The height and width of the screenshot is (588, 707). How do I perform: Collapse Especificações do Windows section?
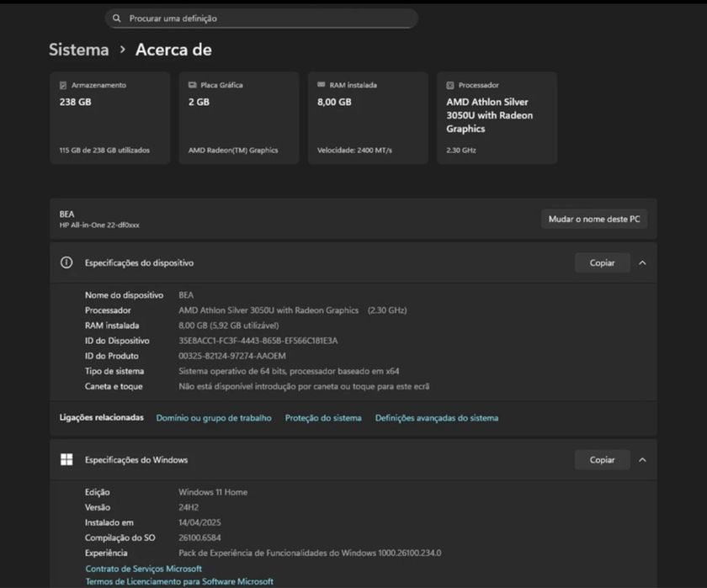click(642, 459)
